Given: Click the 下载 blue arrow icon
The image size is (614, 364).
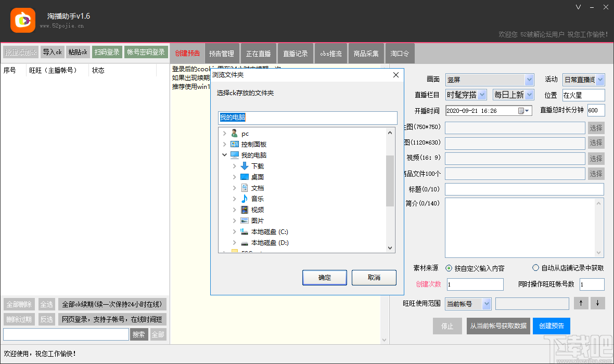Looking at the screenshot, I should click(x=245, y=166).
